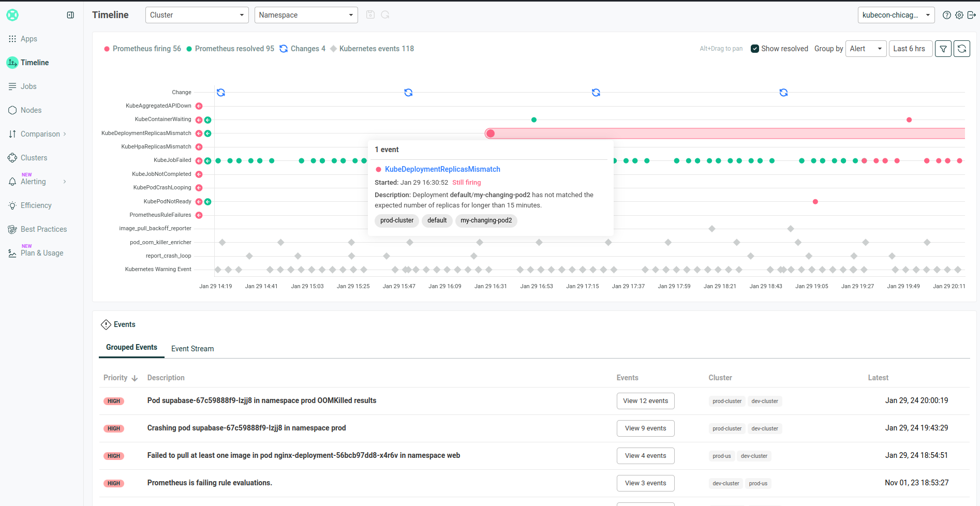The image size is (980, 506).
Task: Open the Nodes page in sidebar
Action: [x=31, y=110]
